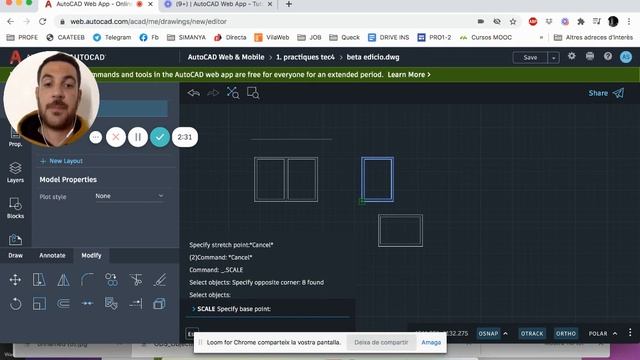Click the Zoom Window icon

253,93
